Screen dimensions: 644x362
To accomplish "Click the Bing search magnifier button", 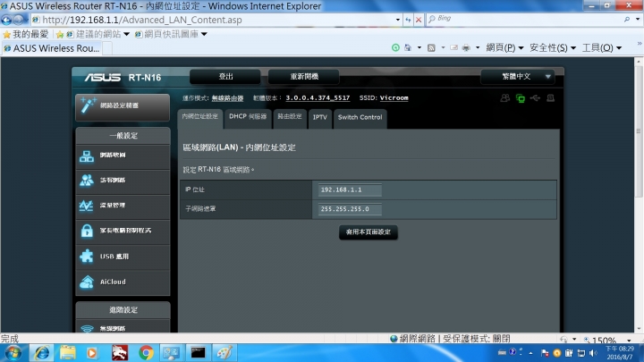I will pos(627,20).
